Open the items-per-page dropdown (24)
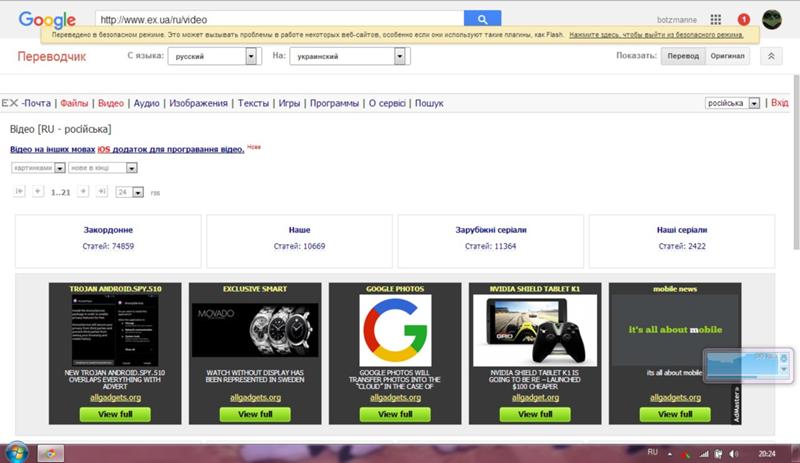Screen dimensions: 800x463 click(130, 192)
